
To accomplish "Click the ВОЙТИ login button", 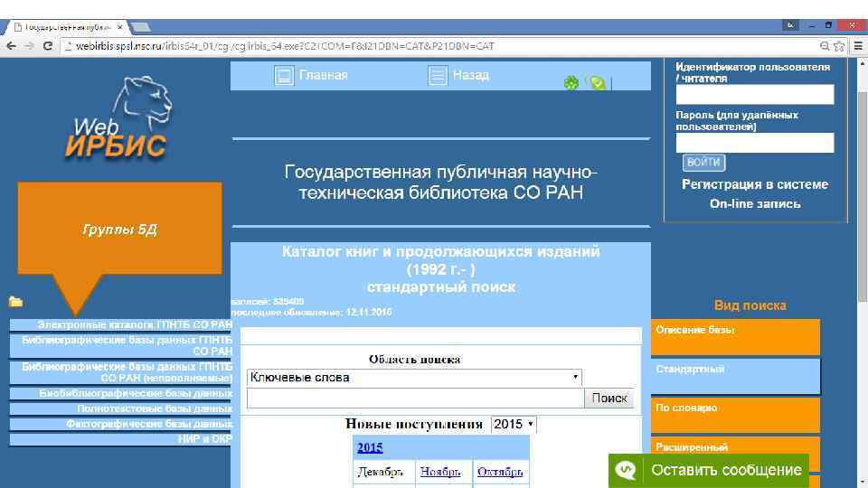I will click(703, 162).
